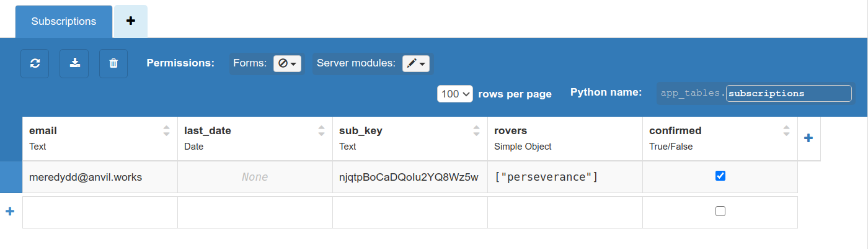The width and height of the screenshot is (868, 249).
Task: Sort by last_date column arrows
Action: click(x=321, y=131)
